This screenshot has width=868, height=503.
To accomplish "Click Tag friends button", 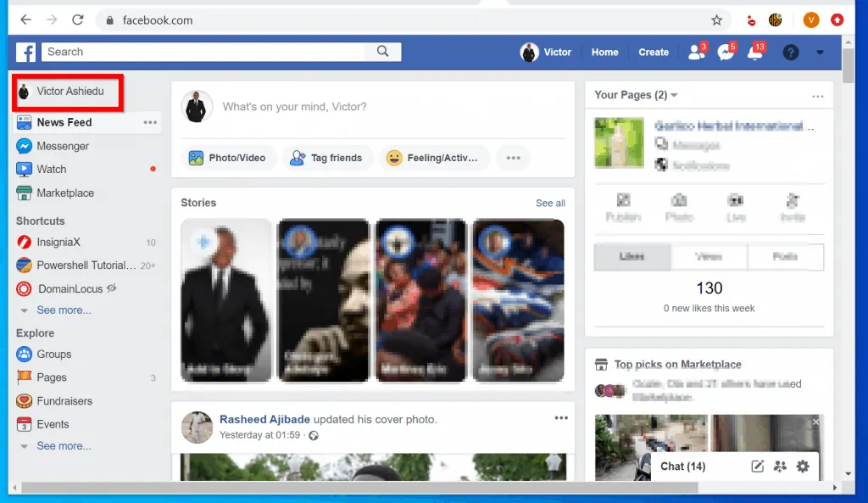I will click(326, 158).
